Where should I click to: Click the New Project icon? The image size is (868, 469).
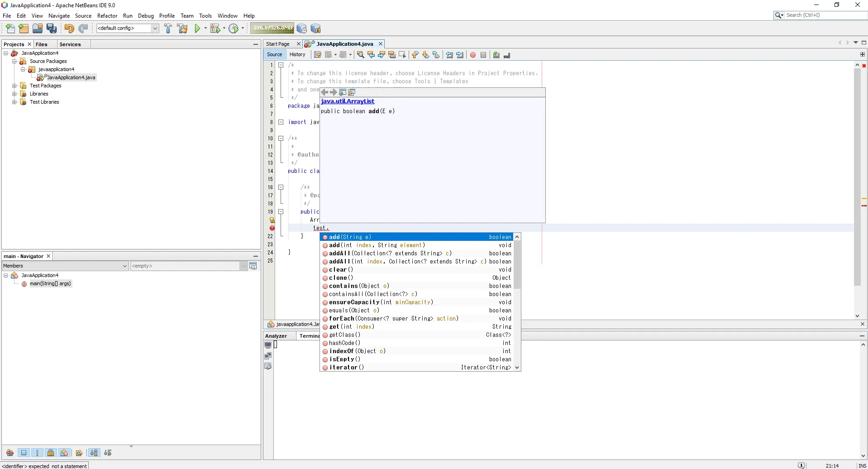[x=24, y=29]
